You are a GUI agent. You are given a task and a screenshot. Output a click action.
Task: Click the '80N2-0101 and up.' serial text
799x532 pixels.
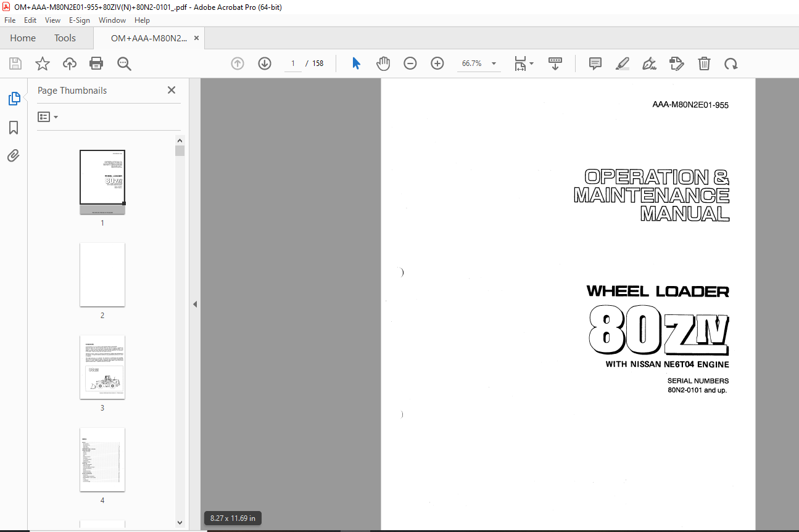point(697,390)
